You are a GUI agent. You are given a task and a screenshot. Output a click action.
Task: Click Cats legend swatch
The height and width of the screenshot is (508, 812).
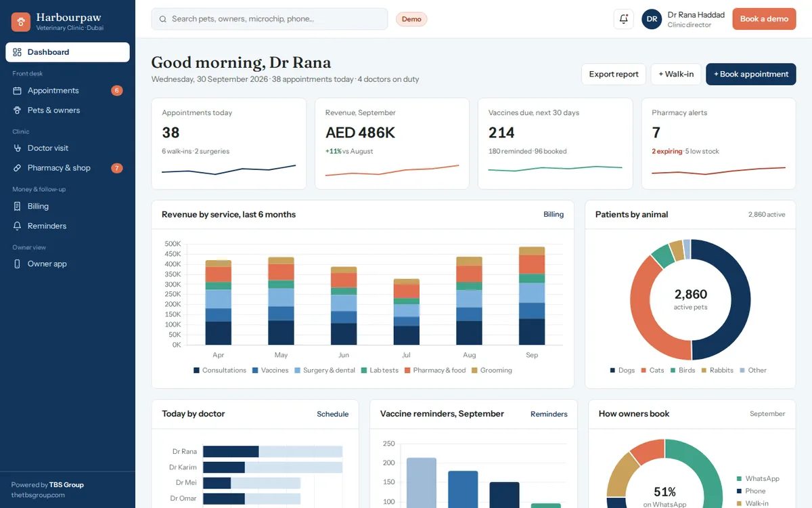pos(644,371)
